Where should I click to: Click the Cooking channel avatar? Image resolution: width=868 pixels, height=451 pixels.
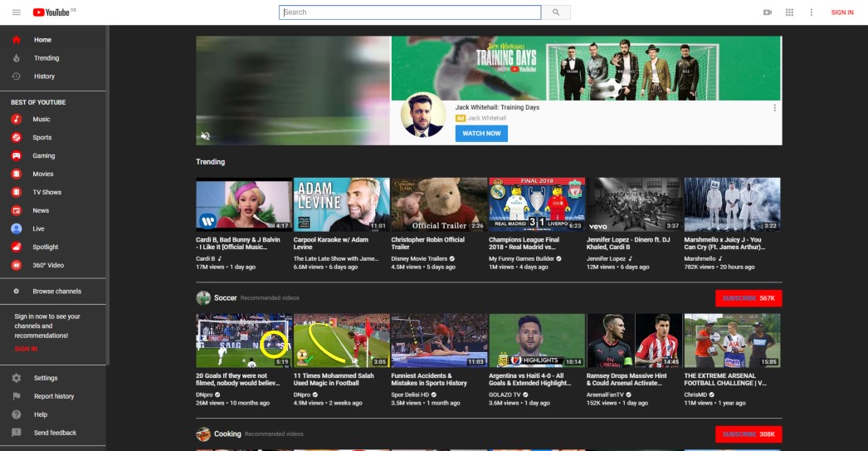pos(203,434)
